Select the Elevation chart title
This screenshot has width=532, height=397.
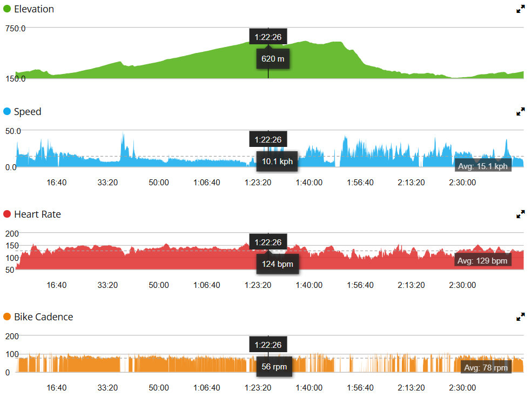(x=34, y=9)
